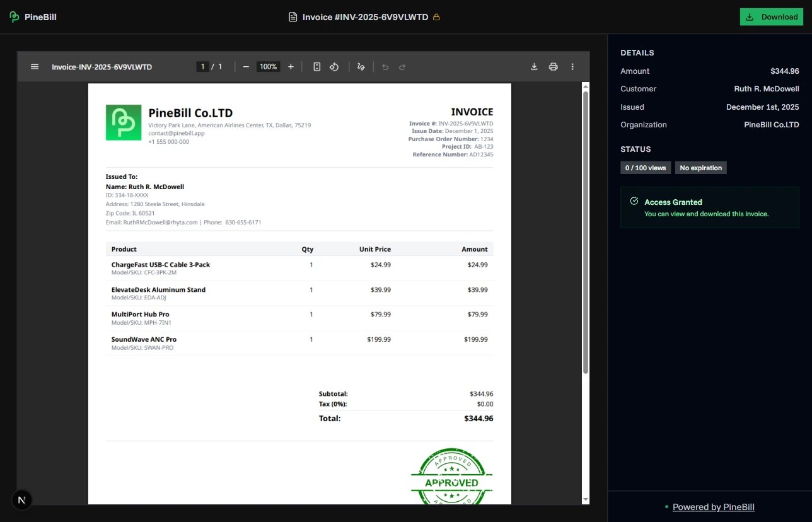Print the invoice from the viewer toolbar

coord(553,66)
